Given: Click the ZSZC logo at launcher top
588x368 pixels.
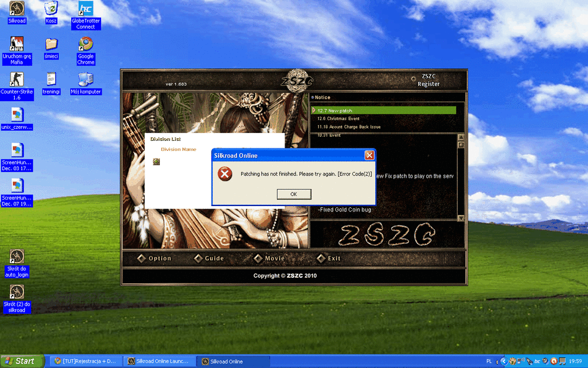Looking at the screenshot, I should [297, 81].
